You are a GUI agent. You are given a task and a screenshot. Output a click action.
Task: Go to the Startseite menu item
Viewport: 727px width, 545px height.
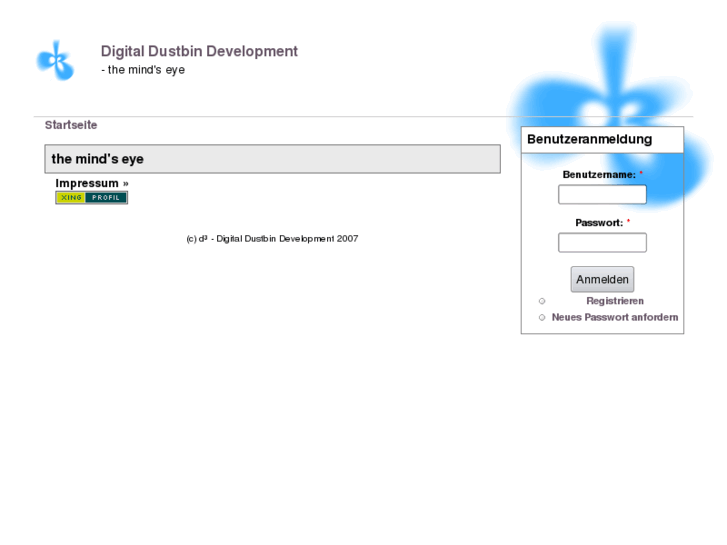click(71, 125)
